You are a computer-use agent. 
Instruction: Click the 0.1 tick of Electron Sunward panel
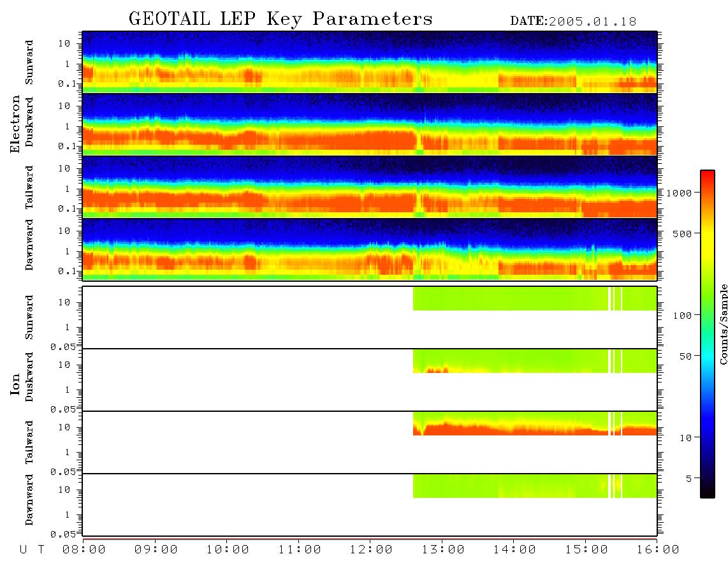pyautogui.click(x=68, y=84)
